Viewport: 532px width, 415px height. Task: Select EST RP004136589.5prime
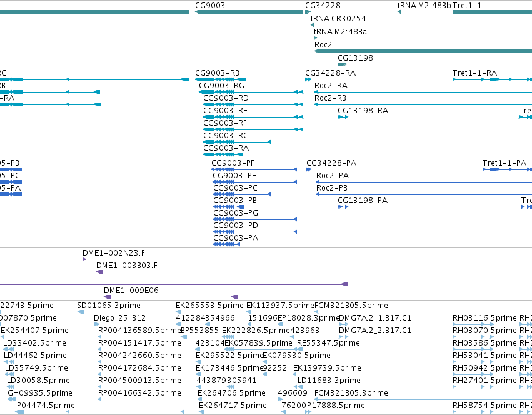pyautogui.click(x=139, y=331)
